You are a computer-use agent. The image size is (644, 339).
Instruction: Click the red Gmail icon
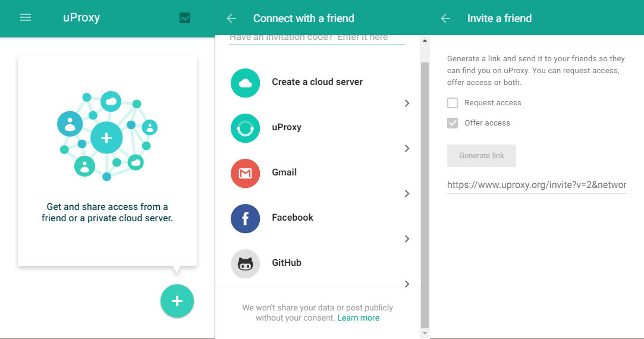tap(245, 173)
